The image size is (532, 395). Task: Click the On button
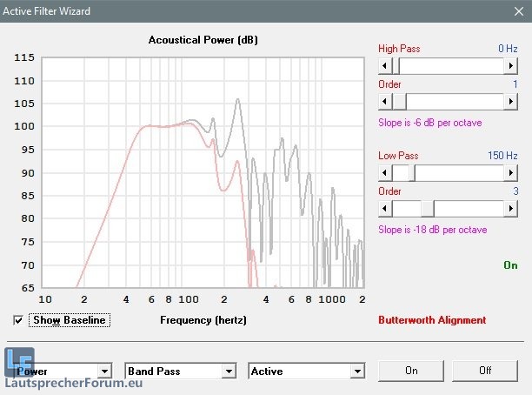click(411, 371)
